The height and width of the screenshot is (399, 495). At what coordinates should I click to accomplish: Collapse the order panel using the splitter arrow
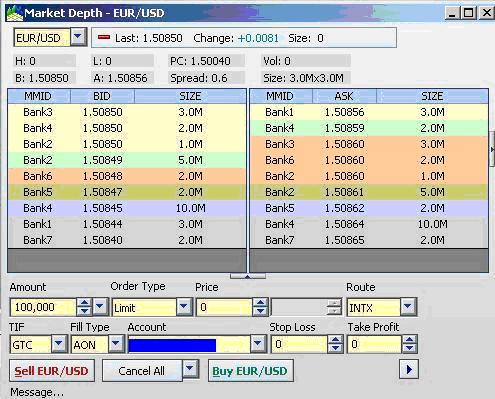point(248,276)
